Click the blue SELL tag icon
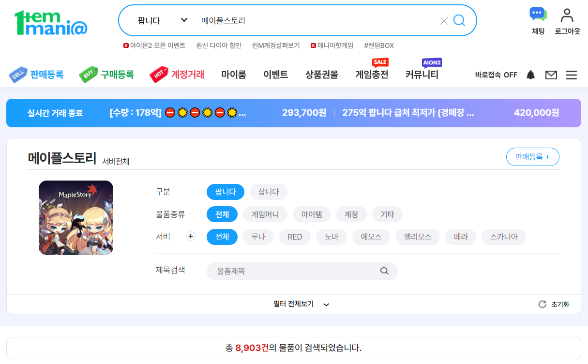Viewport: 588px width, 364px height. 18,75
